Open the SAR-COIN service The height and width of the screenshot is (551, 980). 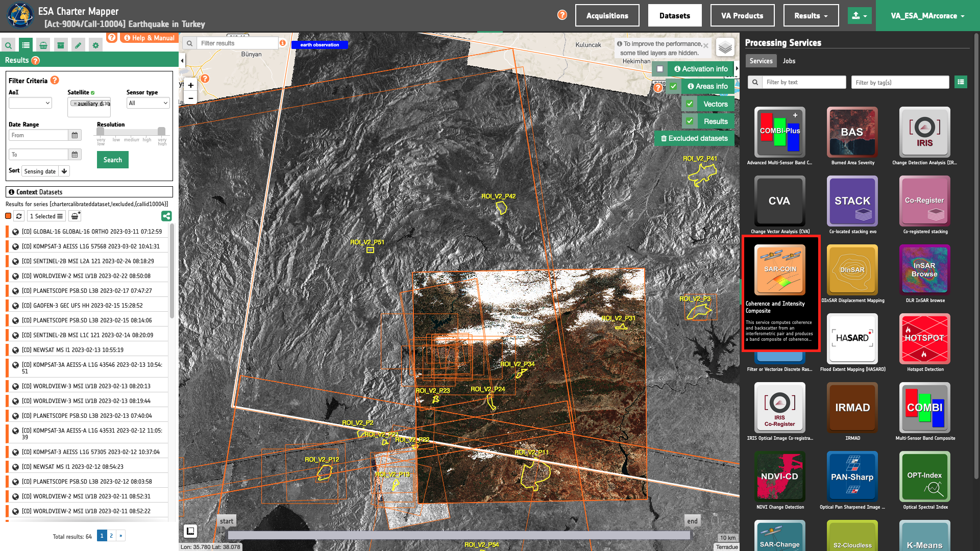(780, 270)
